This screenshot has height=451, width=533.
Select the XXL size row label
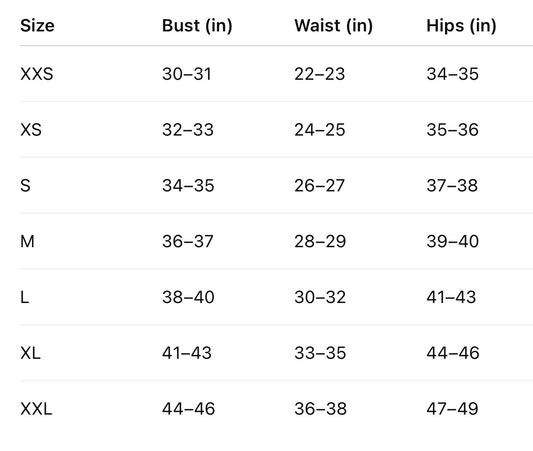(x=36, y=409)
